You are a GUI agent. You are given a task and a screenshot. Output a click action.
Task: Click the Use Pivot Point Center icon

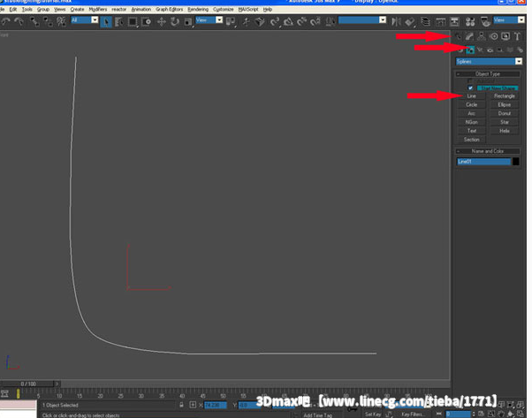(x=231, y=22)
